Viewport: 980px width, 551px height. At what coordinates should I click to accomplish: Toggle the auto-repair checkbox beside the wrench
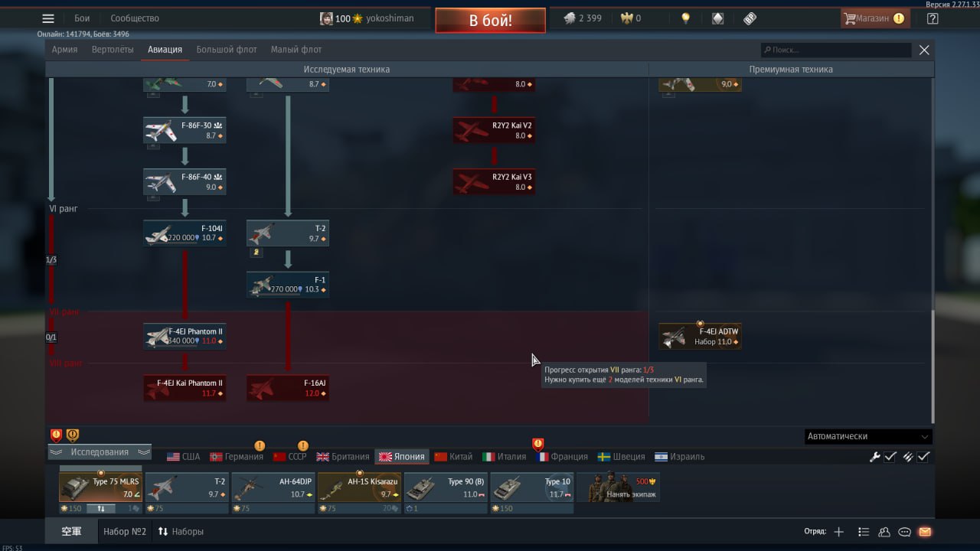click(890, 457)
